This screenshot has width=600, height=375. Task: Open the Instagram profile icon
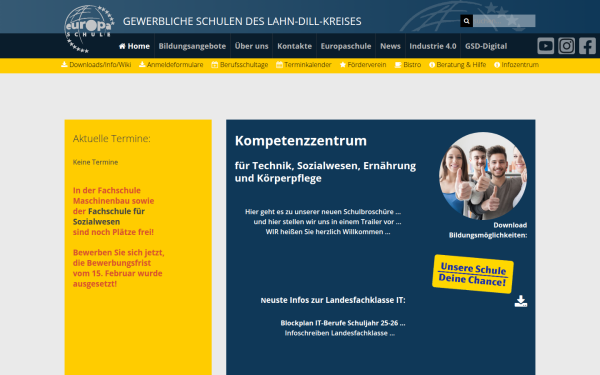[x=566, y=46]
